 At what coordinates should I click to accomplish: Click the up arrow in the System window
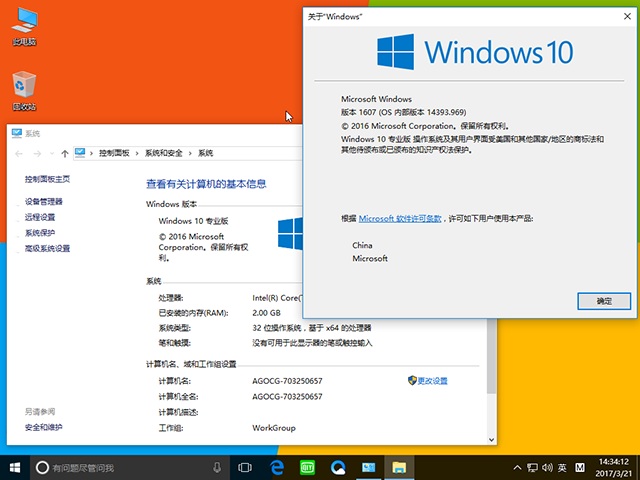(65, 153)
